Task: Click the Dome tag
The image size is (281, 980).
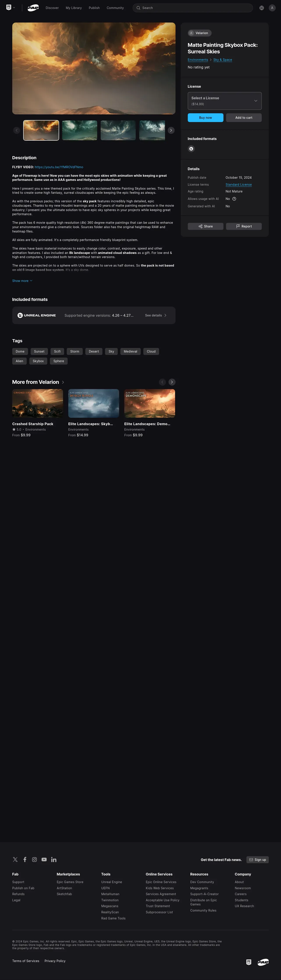Action: 20,351
